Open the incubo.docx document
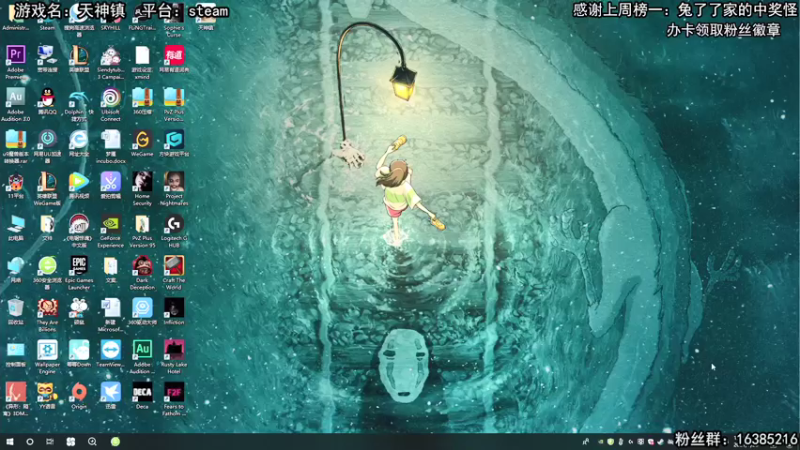The height and width of the screenshot is (450, 800). [x=110, y=139]
